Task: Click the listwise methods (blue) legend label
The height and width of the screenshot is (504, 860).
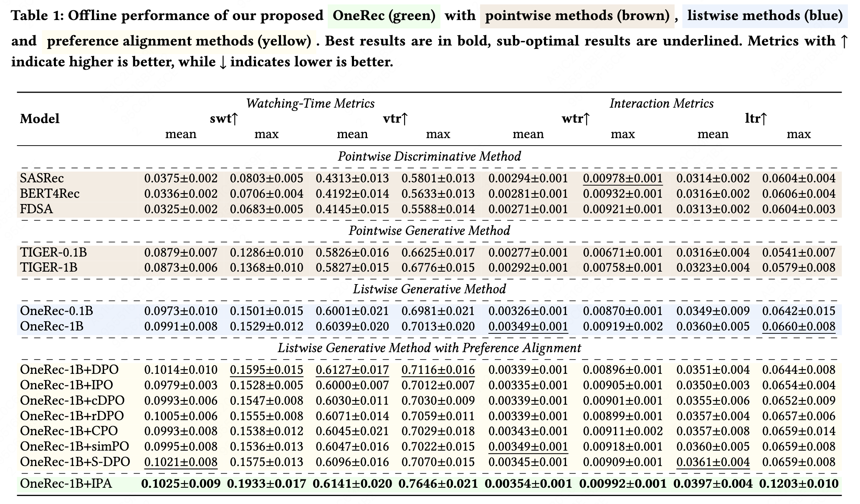Action: 765,16
